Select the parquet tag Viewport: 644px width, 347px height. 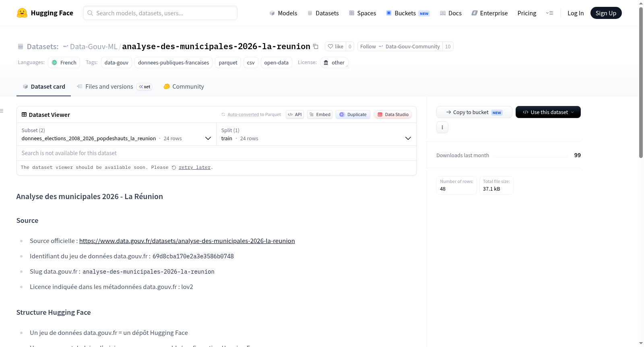[x=228, y=62]
